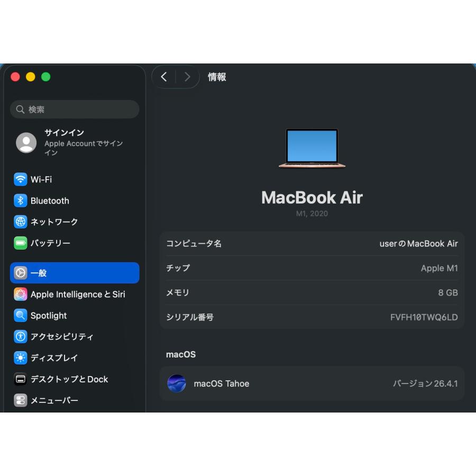The width and height of the screenshot is (476, 476).
Task: Click the ネットワーク globe icon
Action: [20, 222]
